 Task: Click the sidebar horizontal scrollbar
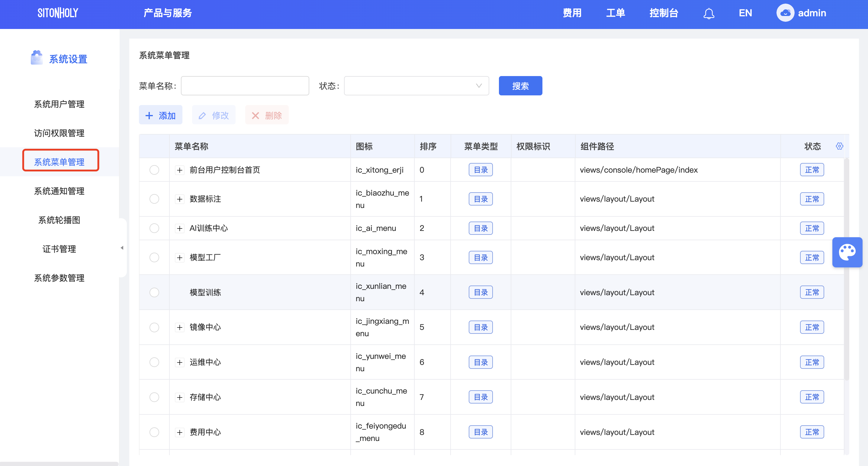[59, 464]
